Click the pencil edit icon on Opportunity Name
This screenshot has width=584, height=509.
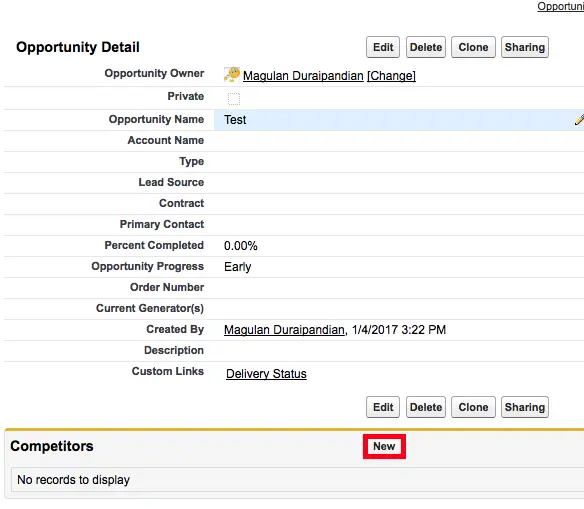coord(579,120)
